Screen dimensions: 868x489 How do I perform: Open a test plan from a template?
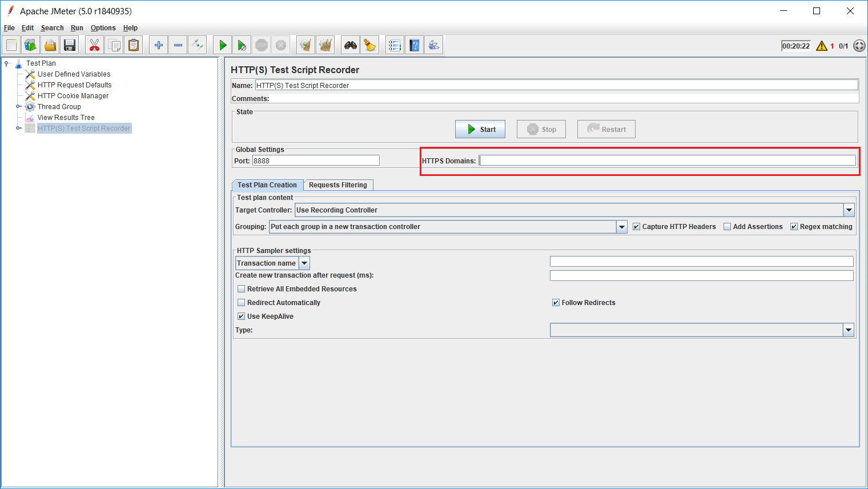coord(30,45)
